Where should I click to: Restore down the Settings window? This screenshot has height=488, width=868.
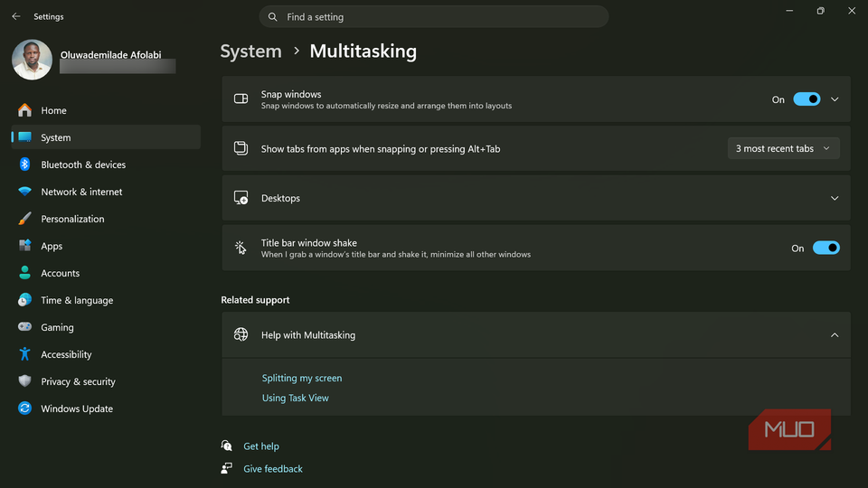pos(820,11)
